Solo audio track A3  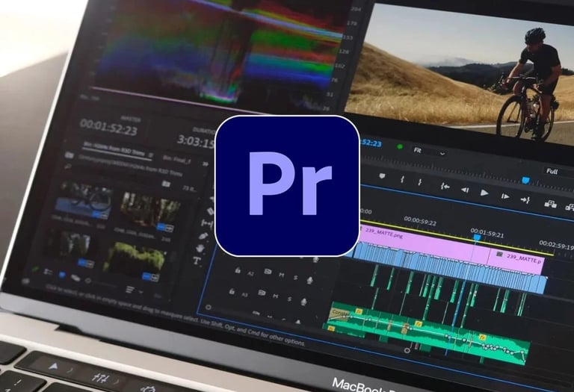pos(289,299)
